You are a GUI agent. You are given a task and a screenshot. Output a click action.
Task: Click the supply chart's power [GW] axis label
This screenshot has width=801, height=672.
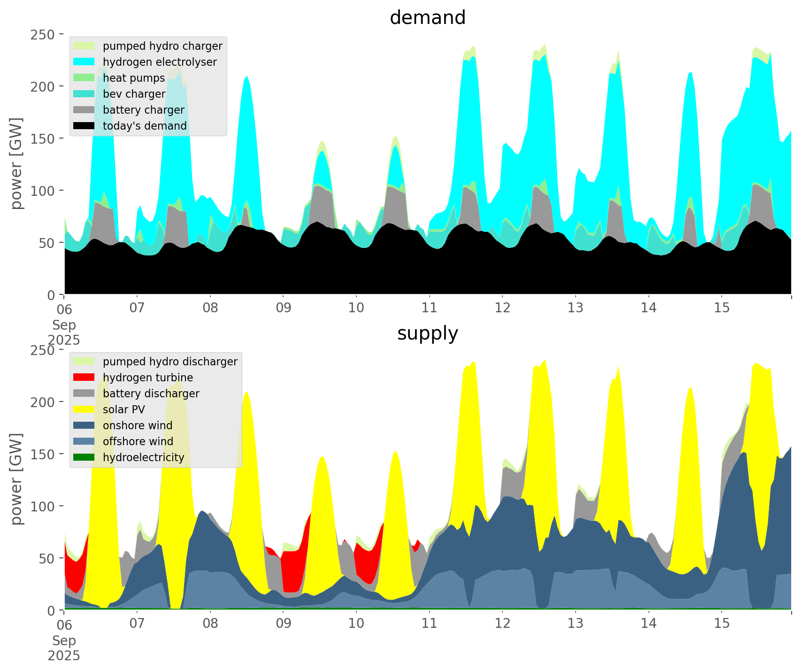pyautogui.click(x=16, y=479)
